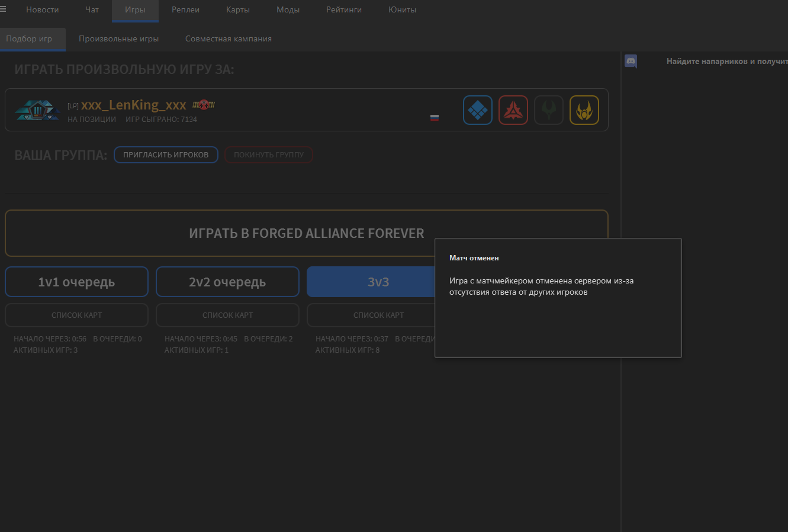This screenshot has height=532, width=788.
Task: Click НА ПОЗИЦИИ status text
Action: click(92, 120)
